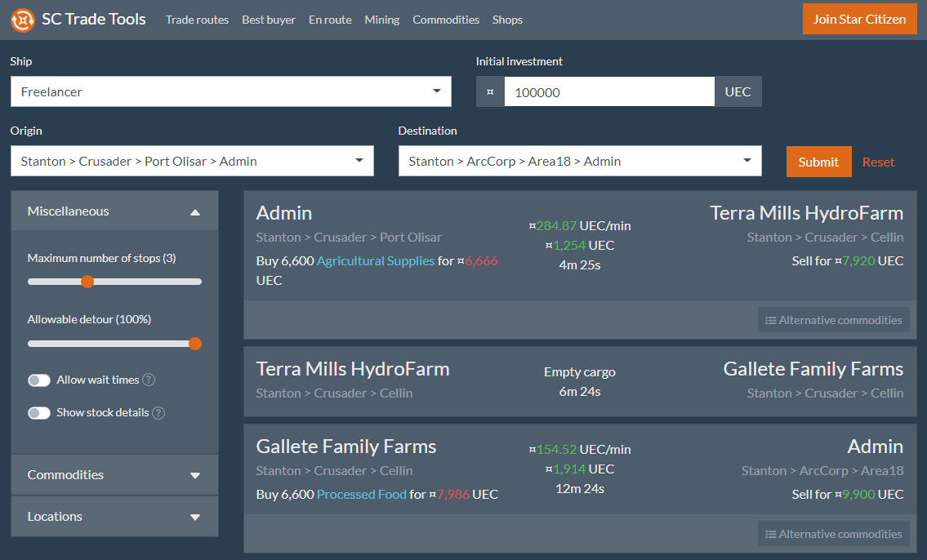The image size is (927, 560).
Task: Submit the trade route search
Action: tap(819, 162)
